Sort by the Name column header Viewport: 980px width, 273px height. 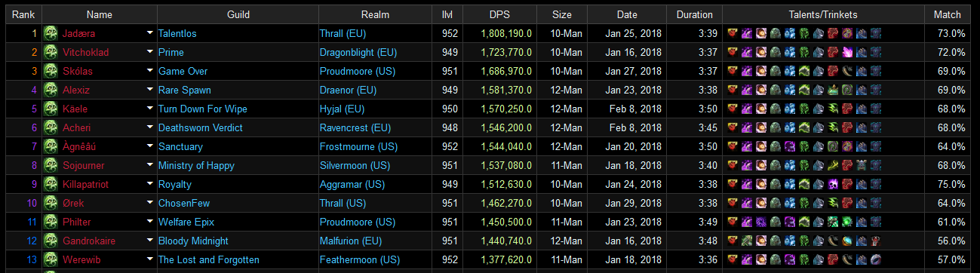tap(99, 14)
